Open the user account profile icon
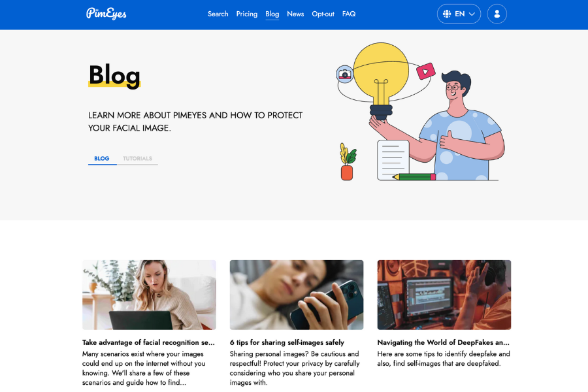588x392 pixels. [x=497, y=14]
